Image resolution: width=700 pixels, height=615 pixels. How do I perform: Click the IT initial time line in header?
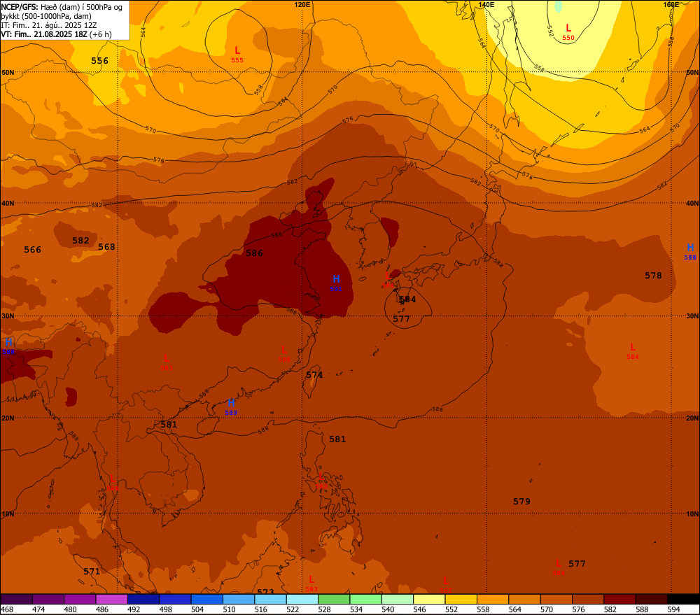[x=49, y=25]
